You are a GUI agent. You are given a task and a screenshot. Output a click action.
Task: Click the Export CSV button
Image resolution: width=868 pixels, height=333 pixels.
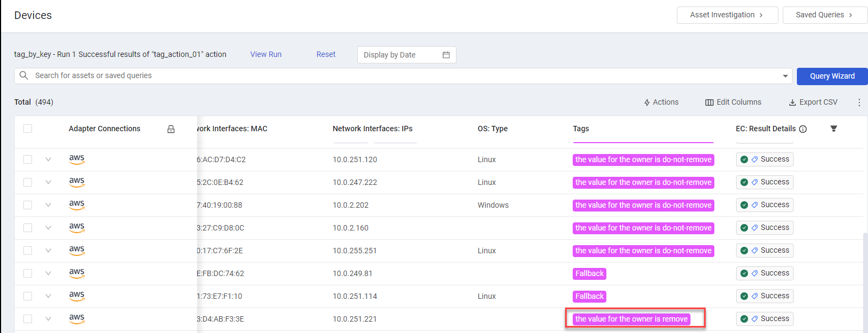(x=813, y=102)
